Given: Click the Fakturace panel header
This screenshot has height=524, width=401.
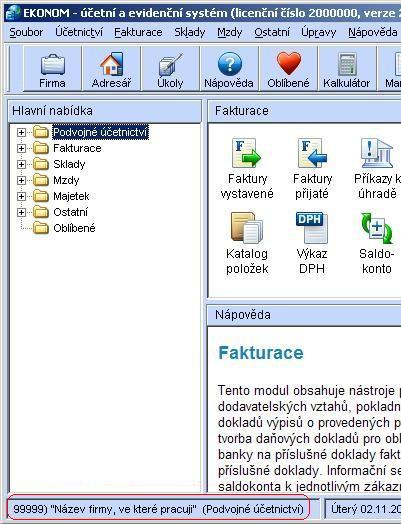Looking at the screenshot, I should 304,111.
